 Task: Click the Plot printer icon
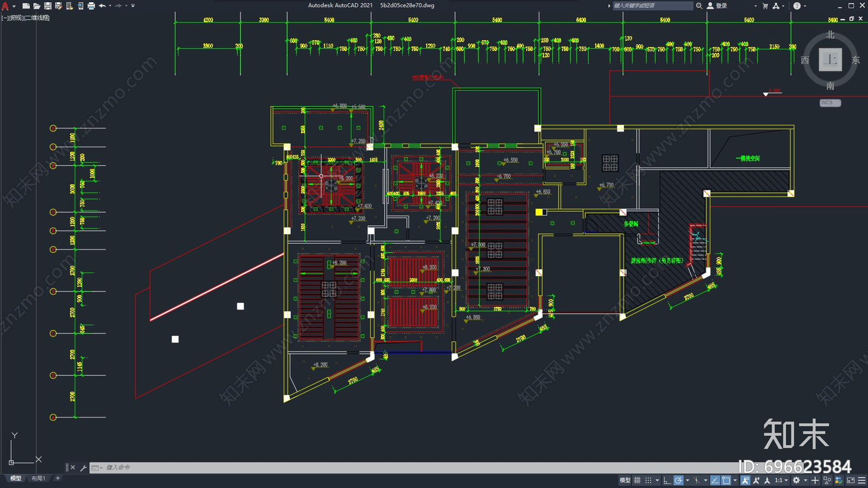(91, 6)
